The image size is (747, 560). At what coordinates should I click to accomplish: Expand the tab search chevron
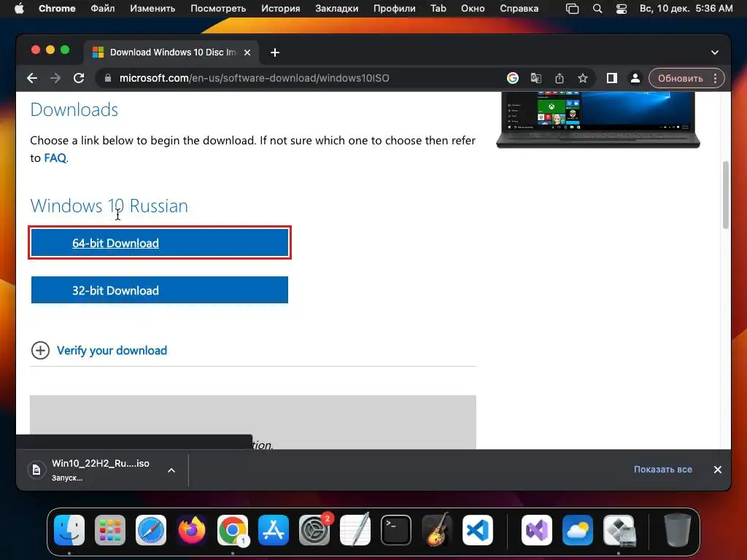[x=715, y=52]
